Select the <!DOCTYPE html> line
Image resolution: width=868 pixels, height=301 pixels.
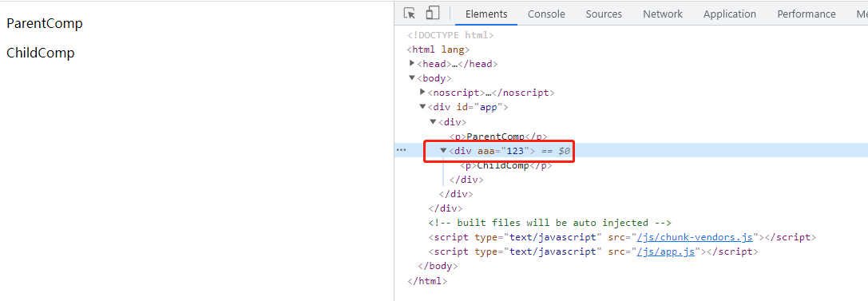tap(450, 35)
